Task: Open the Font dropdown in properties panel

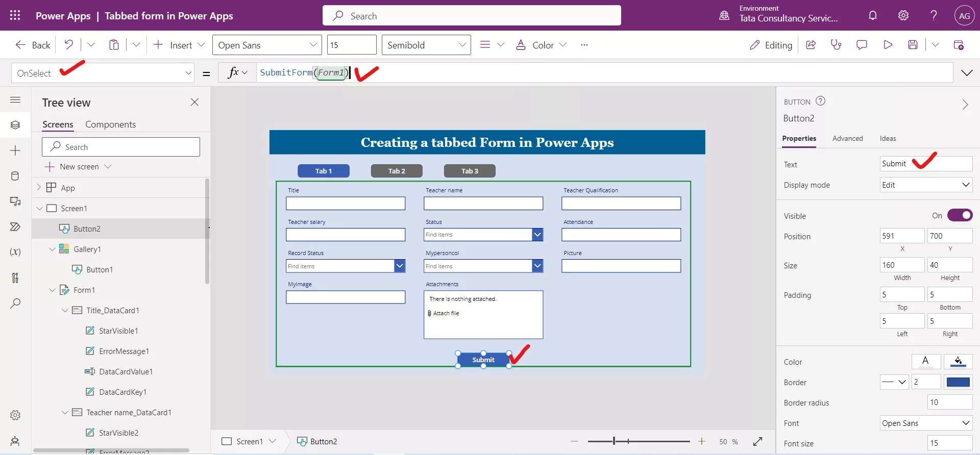Action: (926, 423)
